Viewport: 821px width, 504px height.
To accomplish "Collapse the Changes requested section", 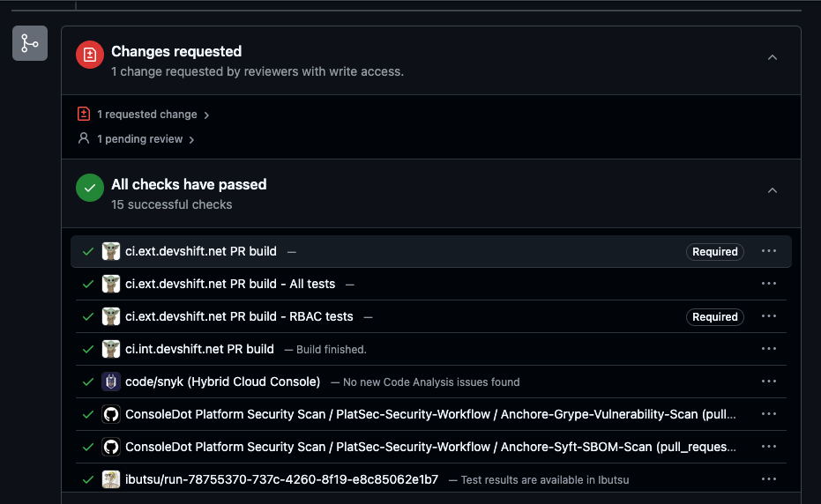I will 772,57.
